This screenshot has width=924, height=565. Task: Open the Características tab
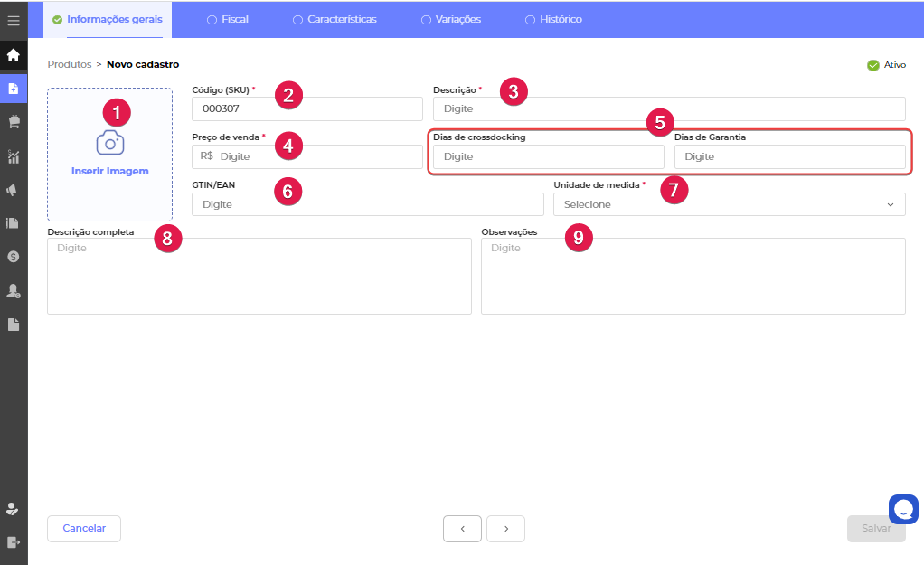pos(335,19)
